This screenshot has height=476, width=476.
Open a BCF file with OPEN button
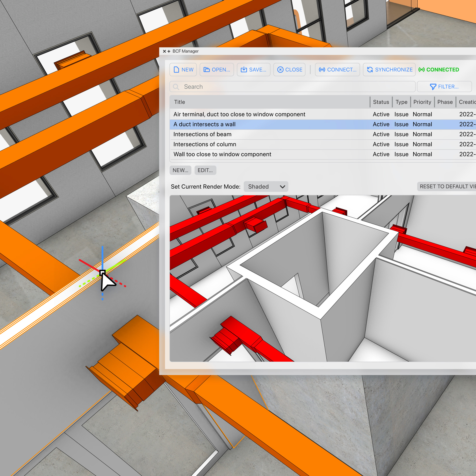[217, 70]
